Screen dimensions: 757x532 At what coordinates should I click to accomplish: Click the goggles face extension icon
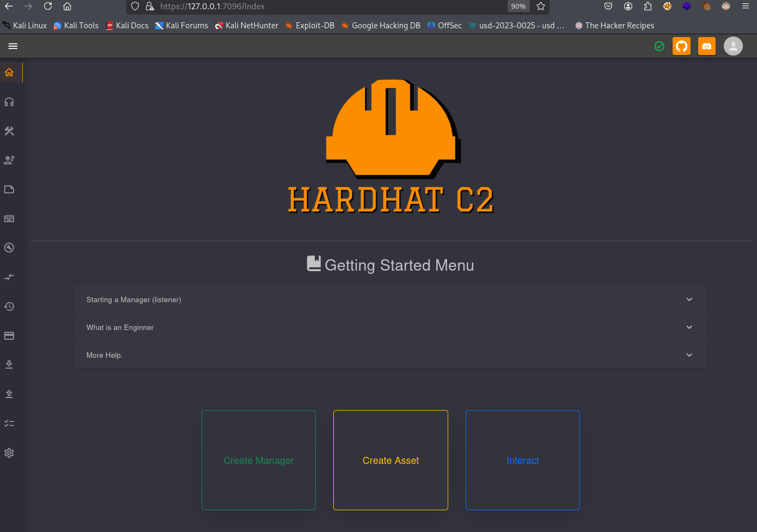pyautogui.click(x=726, y=7)
